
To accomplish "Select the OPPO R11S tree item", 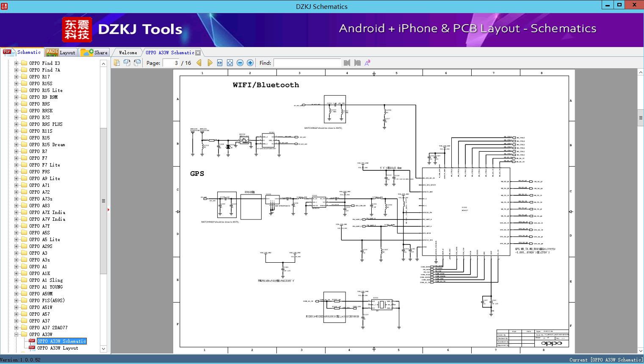I will pos(41,131).
